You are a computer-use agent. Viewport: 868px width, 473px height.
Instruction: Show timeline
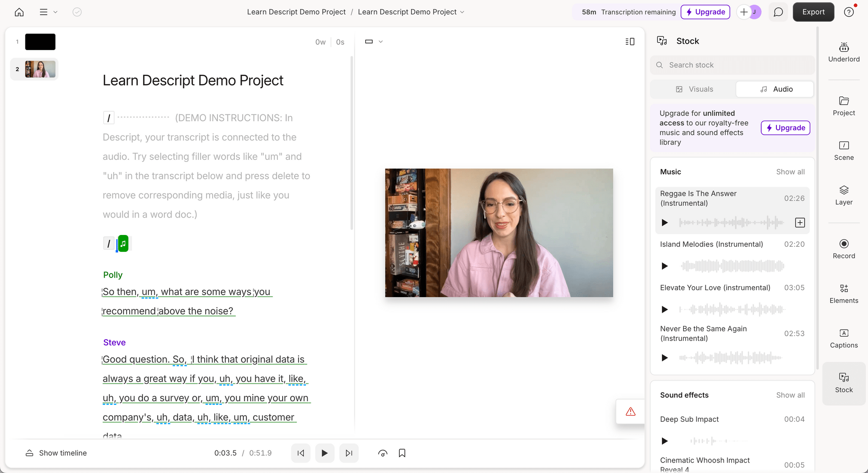coord(56,453)
